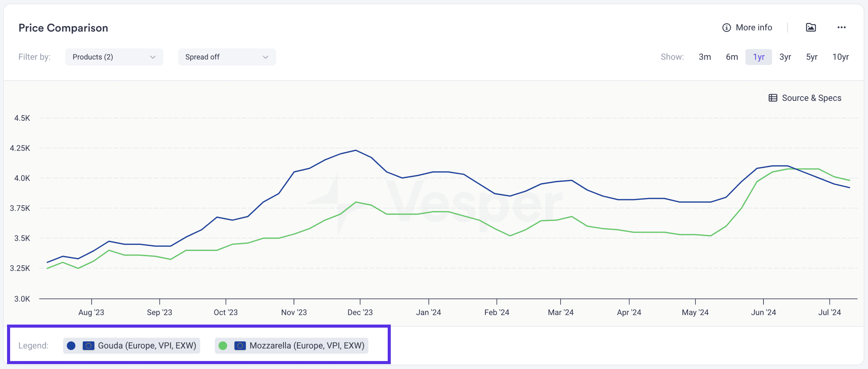Click the More info circle icon
This screenshot has width=868, height=369.
727,28
